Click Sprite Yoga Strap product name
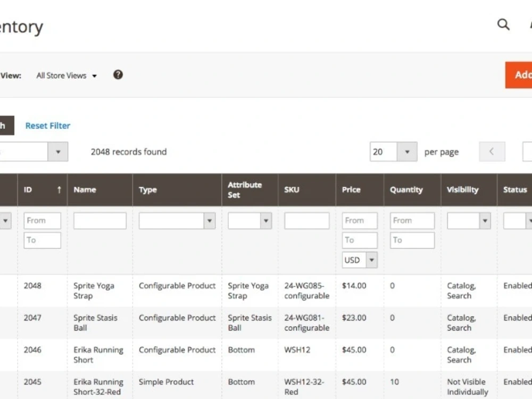The width and height of the screenshot is (532, 399). coord(94,291)
